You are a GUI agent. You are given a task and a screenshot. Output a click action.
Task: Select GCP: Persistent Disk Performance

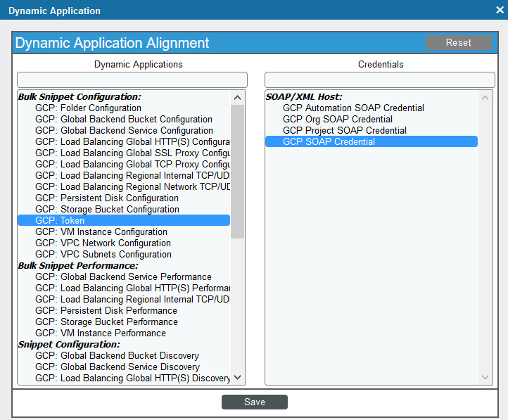coord(124,310)
